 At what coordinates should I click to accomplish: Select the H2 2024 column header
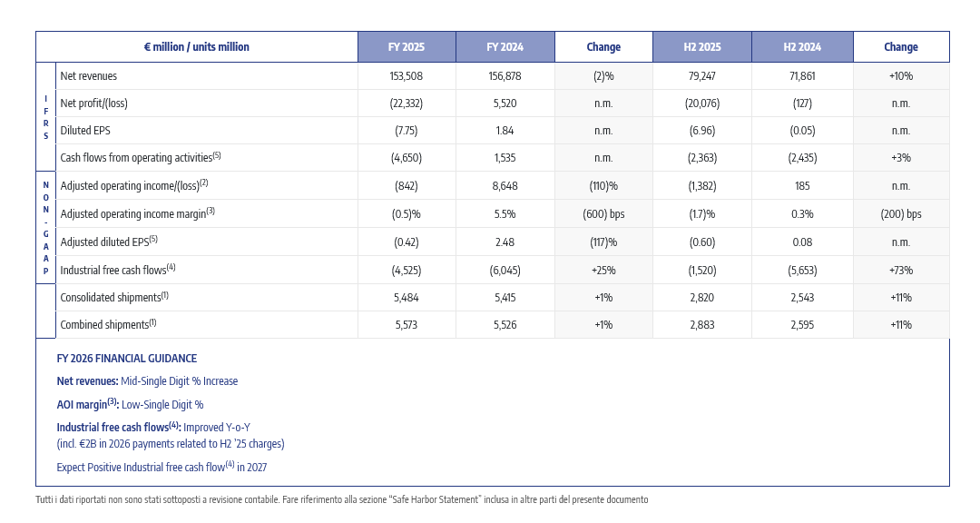point(803,47)
